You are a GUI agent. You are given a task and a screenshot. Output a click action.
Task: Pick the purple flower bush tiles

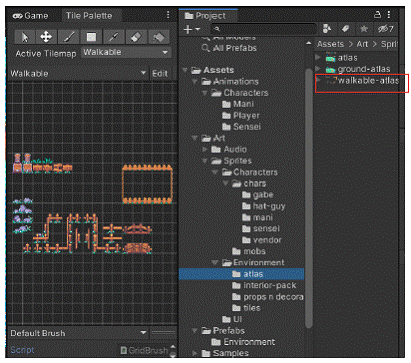tap(23, 215)
